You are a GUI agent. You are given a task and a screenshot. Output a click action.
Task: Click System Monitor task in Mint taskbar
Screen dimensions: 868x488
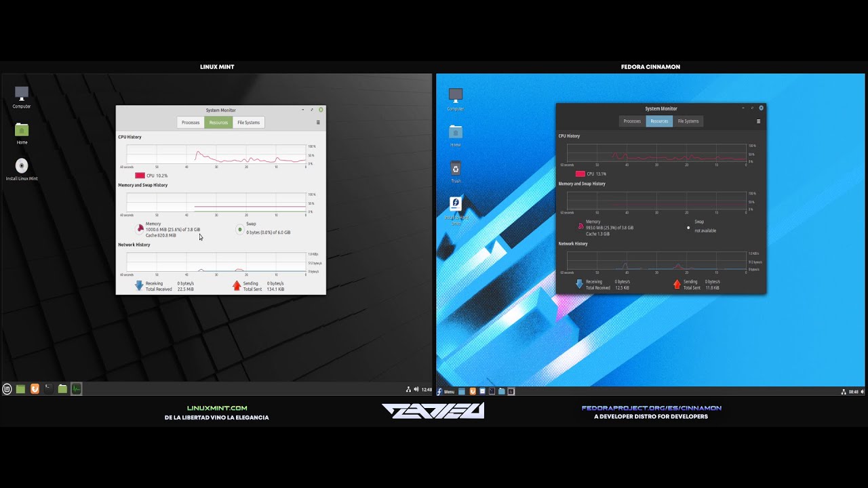(77, 389)
